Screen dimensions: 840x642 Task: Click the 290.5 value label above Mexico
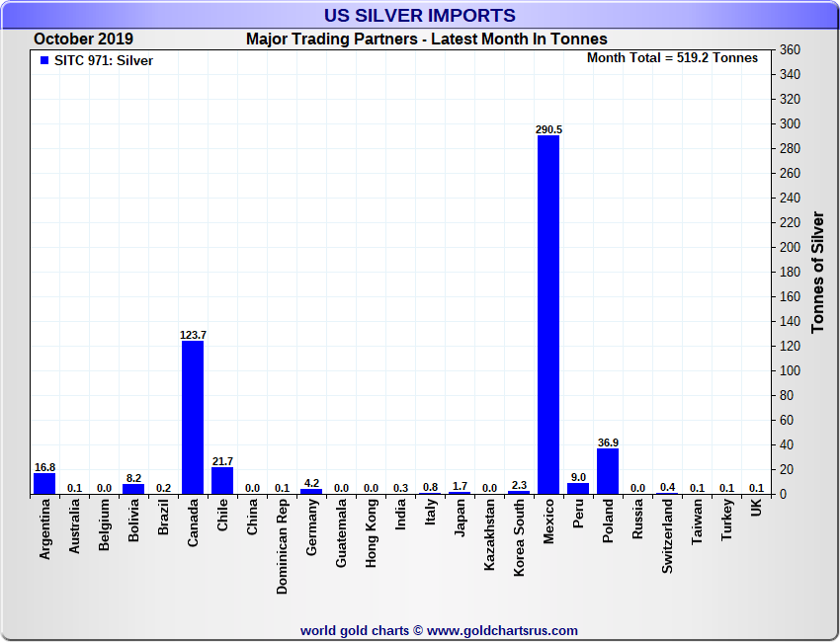click(548, 129)
